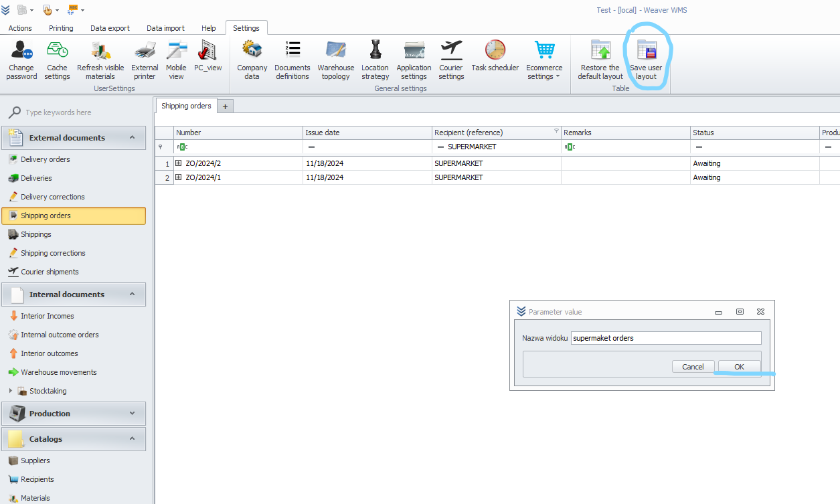Sort by the Status column header
This screenshot has height=504, width=840.
[755, 133]
